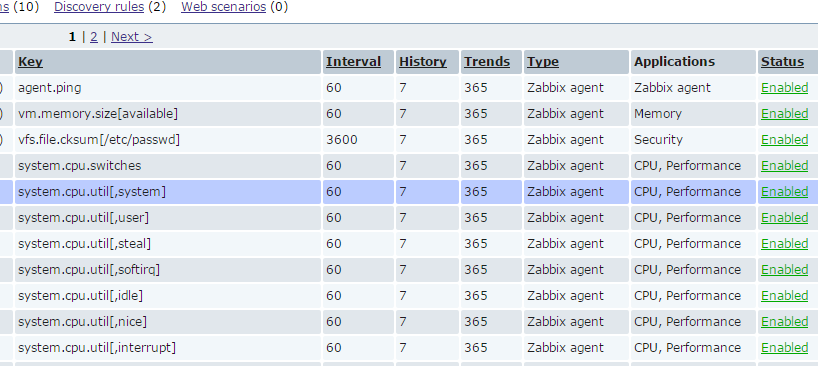Sort the table by Key column
The height and width of the screenshot is (366, 818).
click(30, 62)
